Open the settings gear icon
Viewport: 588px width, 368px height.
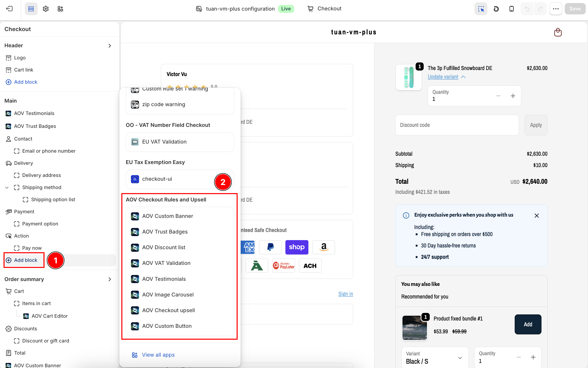46,9
